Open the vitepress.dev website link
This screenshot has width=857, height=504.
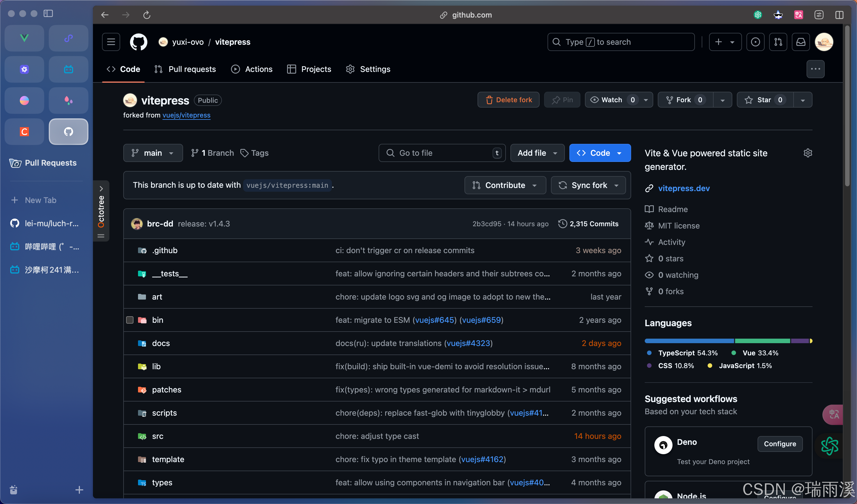(684, 188)
